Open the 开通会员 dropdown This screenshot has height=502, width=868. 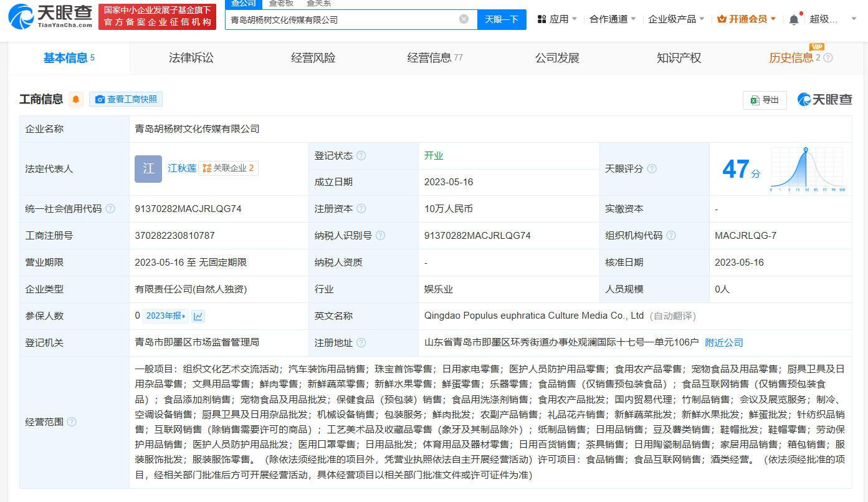746,19
